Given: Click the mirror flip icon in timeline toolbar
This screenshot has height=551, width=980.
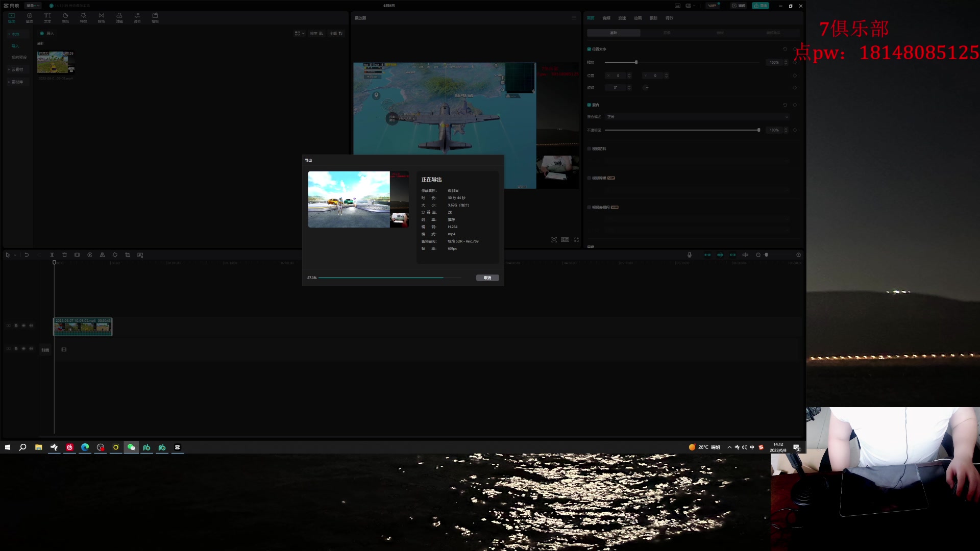Looking at the screenshot, I should tap(102, 255).
